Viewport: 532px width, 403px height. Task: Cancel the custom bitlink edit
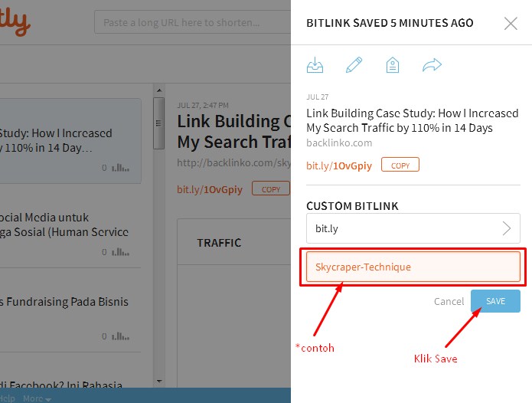click(449, 301)
